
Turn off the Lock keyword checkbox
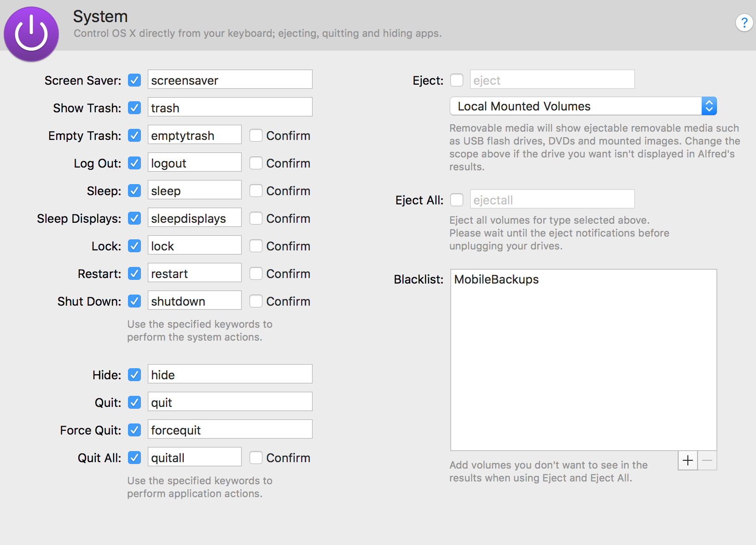click(x=134, y=246)
